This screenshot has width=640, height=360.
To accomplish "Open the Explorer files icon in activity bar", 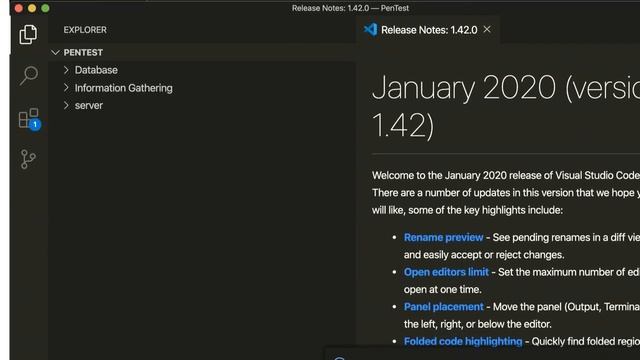I will tap(28, 34).
